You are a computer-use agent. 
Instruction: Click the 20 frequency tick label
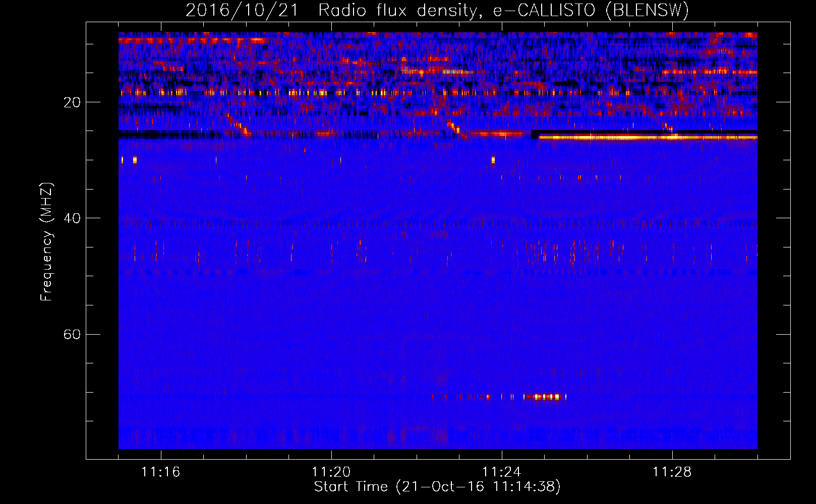pyautogui.click(x=72, y=102)
